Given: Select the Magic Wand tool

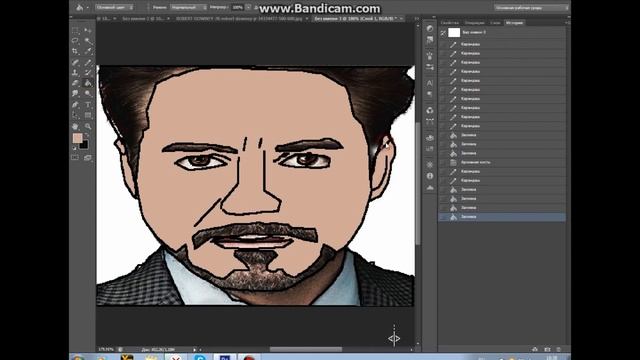Looking at the screenshot, I should click(88, 41).
